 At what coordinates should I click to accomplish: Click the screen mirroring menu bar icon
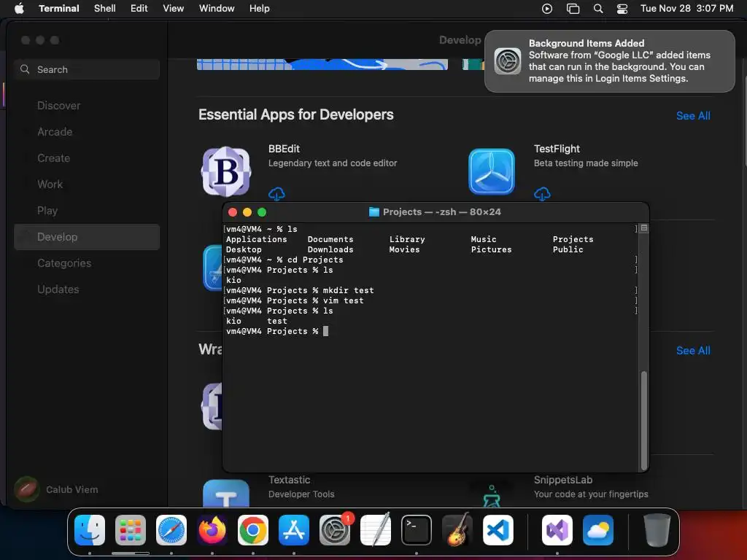[573, 8]
